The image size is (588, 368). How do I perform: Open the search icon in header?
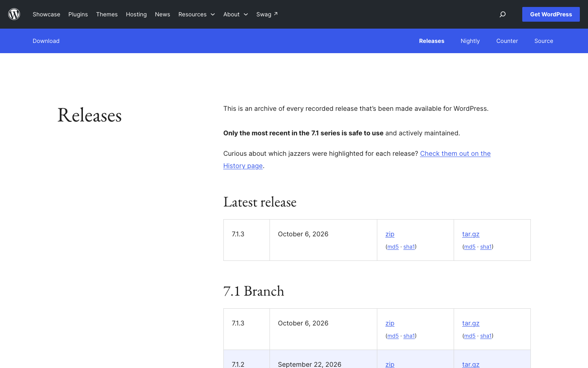coord(503,14)
